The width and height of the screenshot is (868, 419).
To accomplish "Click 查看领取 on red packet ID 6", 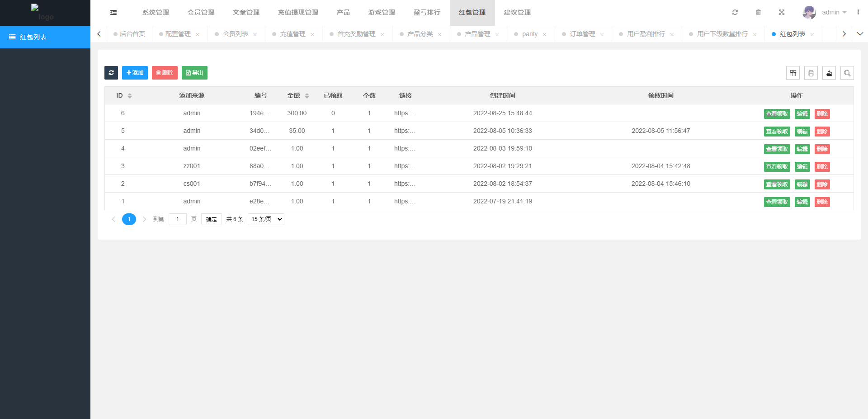I will pyautogui.click(x=777, y=114).
